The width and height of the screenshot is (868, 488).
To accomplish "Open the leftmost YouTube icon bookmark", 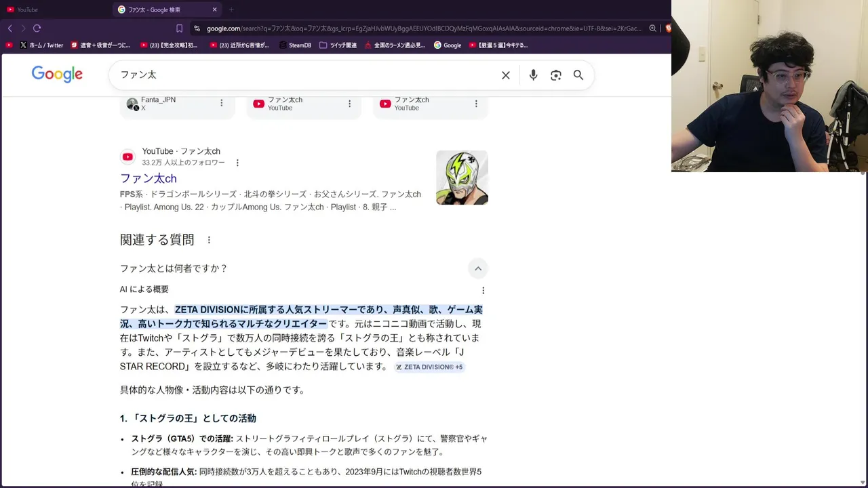I will click(9, 45).
